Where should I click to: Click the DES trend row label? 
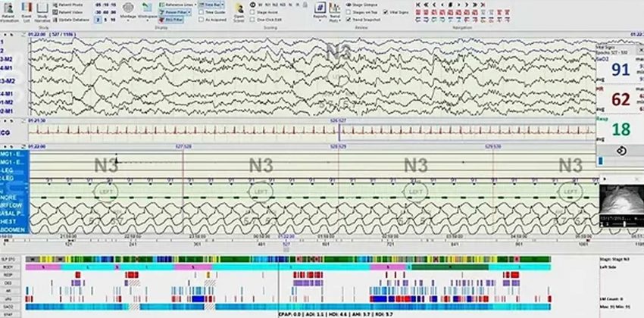pyautogui.click(x=8, y=282)
